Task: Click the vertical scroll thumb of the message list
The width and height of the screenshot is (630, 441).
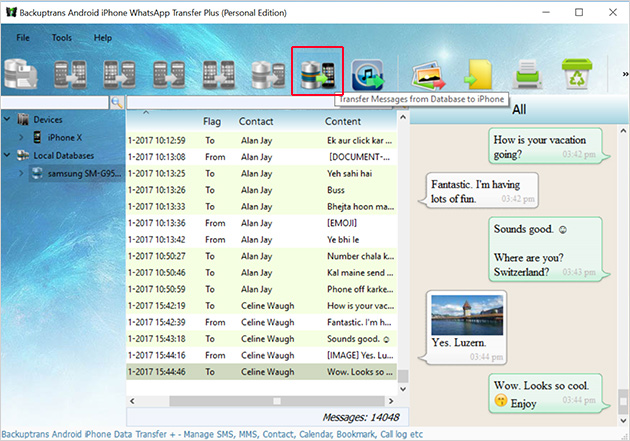Action: 403,376
